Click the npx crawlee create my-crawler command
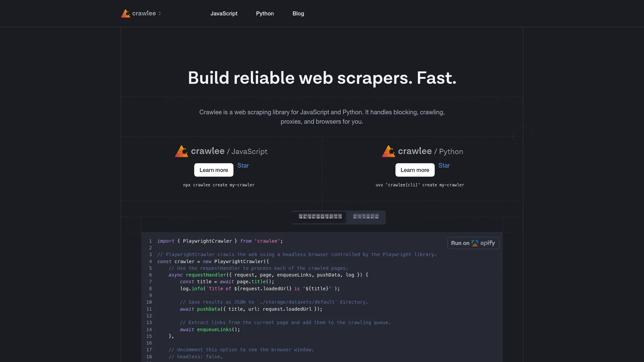Viewport: 644px width, 362px height. coord(219,185)
